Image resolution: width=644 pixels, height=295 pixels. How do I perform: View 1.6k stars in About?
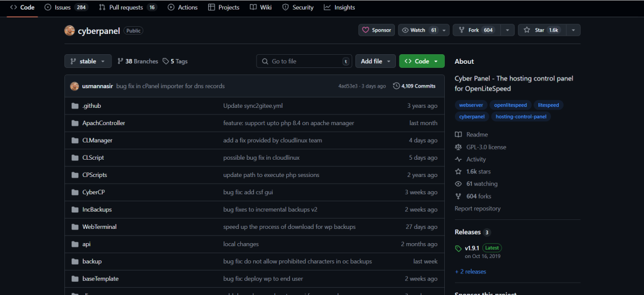click(x=473, y=172)
